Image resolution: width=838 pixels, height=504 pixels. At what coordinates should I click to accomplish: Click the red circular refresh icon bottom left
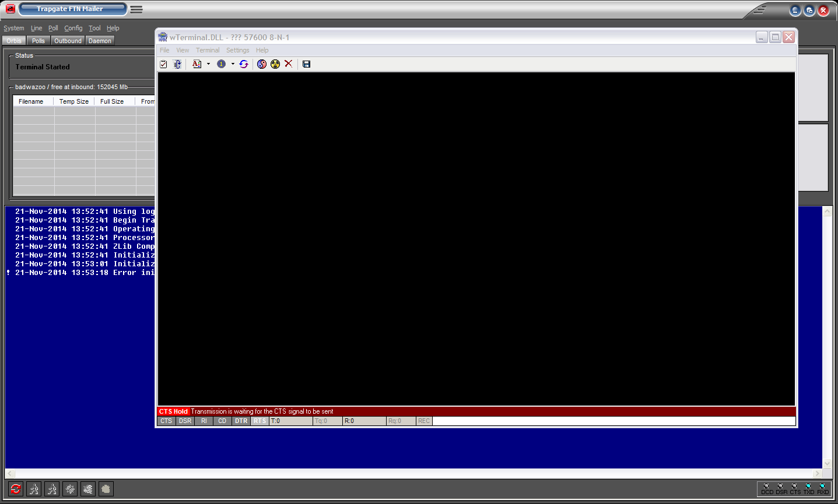[15, 489]
